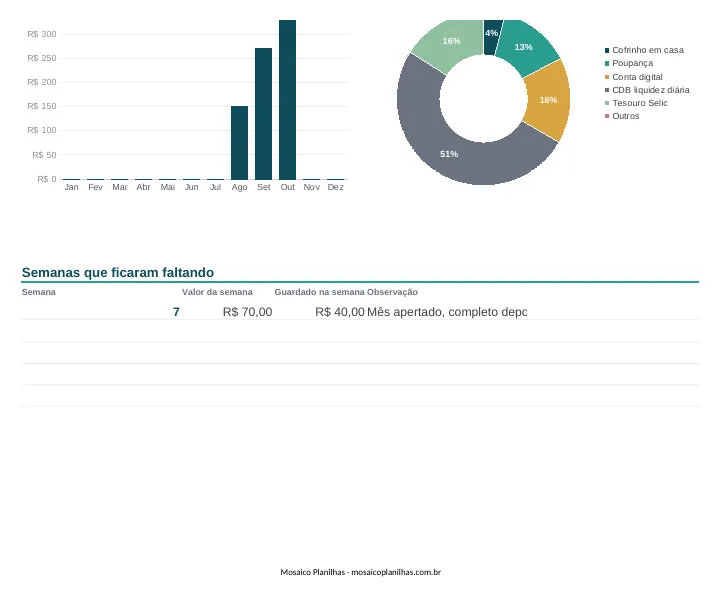Click the 'Dez' month axis label
719x597 pixels.
336,187
